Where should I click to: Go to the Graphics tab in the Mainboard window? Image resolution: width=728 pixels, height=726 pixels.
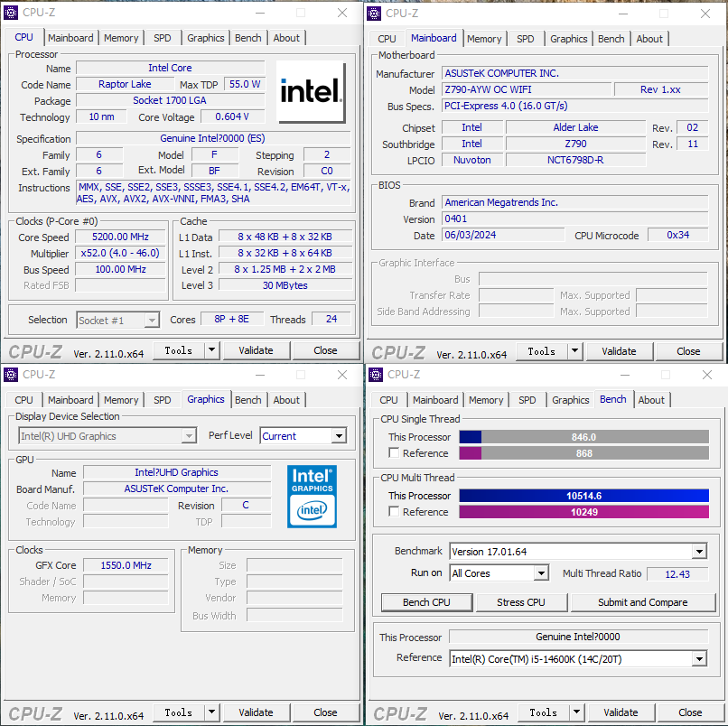click(569, 39)
